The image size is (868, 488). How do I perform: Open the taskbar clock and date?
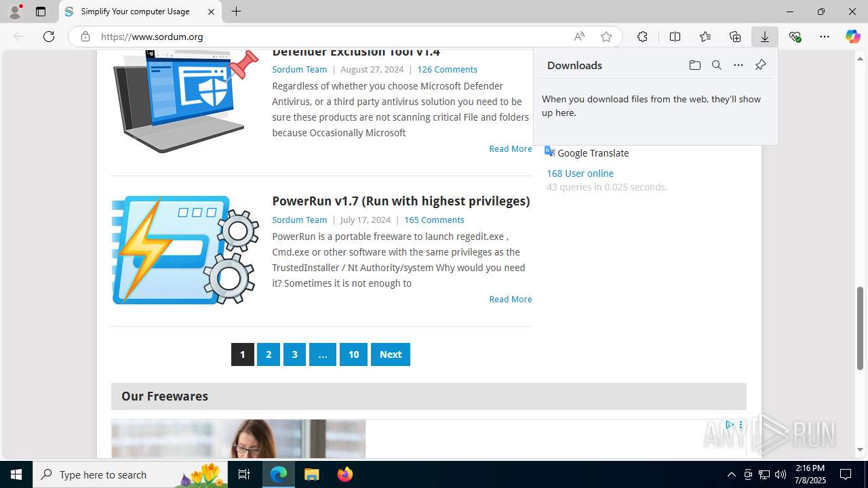[x=810, y=474]
